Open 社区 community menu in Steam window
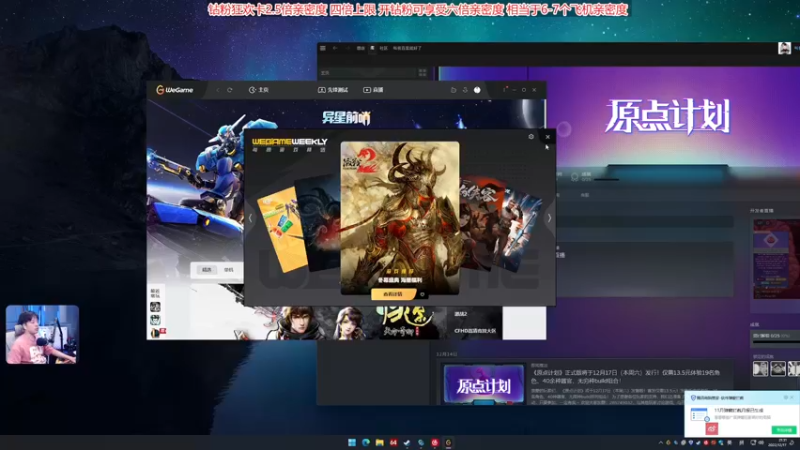This screenshot has width=800, height=450. click(383, 48)
